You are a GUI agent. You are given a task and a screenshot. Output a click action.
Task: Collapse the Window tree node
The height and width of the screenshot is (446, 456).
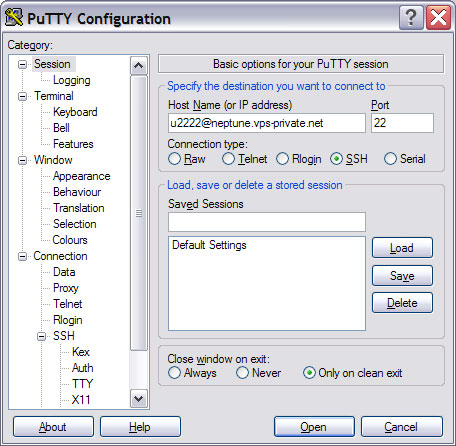tap(22, 160)
